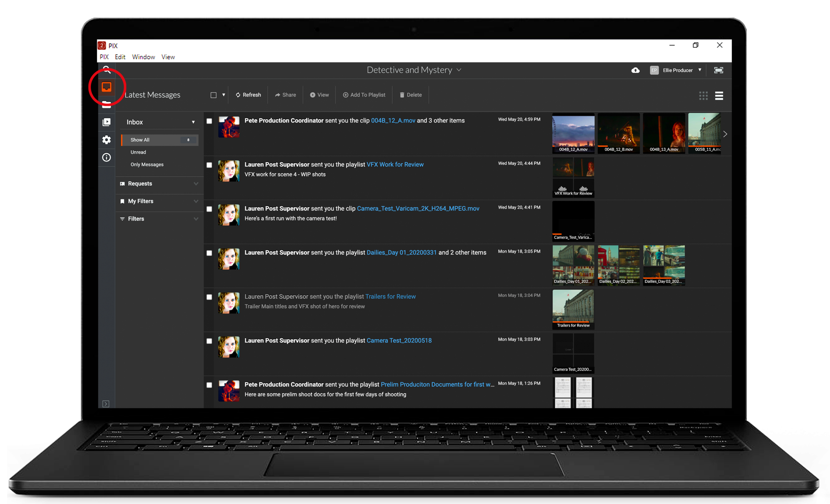Open the playlists icon in sidebar
Image resolution: width=830 pixels, height=504 pixels.
tap(107, 122)
